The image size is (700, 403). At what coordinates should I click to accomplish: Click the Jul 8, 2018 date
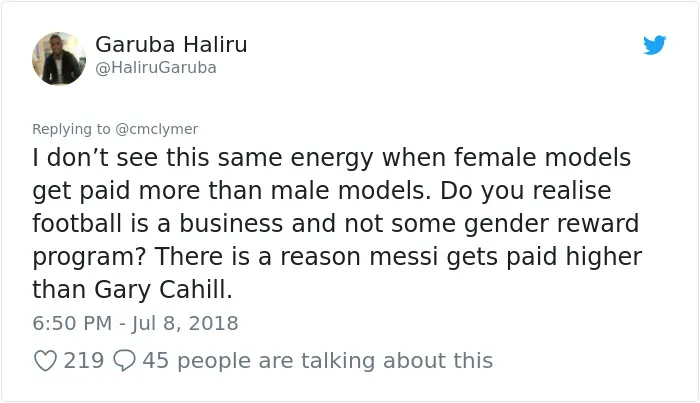click(x=185, y=323)
